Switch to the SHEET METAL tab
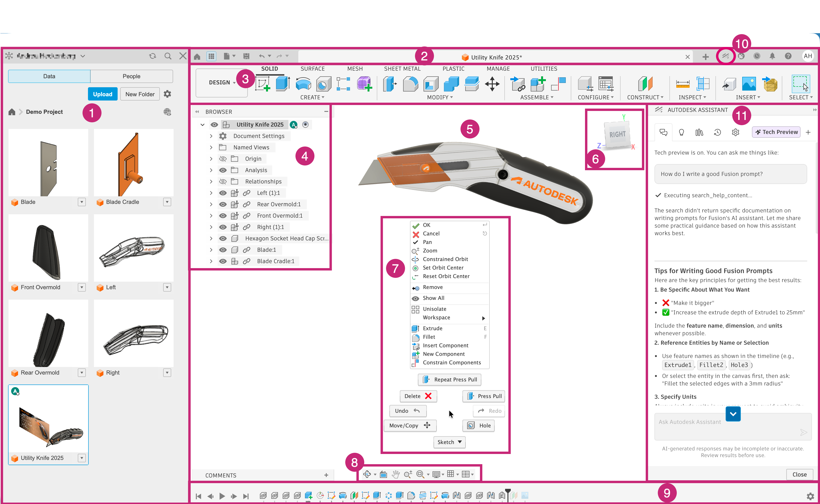The width and height of the screenshot is (820, 504). 402,69
